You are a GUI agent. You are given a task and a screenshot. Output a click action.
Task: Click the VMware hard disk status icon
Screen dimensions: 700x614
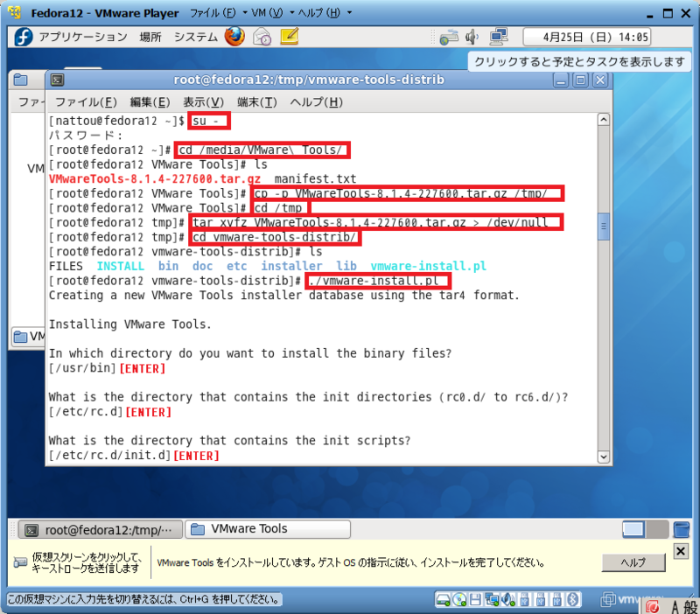click(x=443, y=600)
